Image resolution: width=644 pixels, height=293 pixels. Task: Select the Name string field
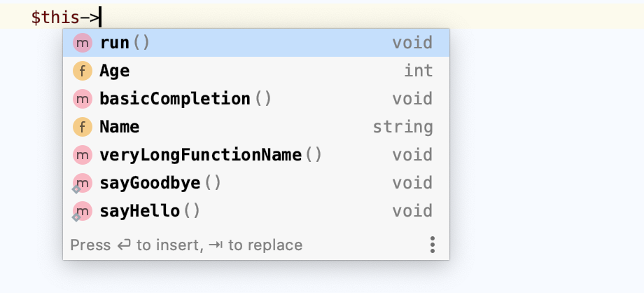[256, 127]
